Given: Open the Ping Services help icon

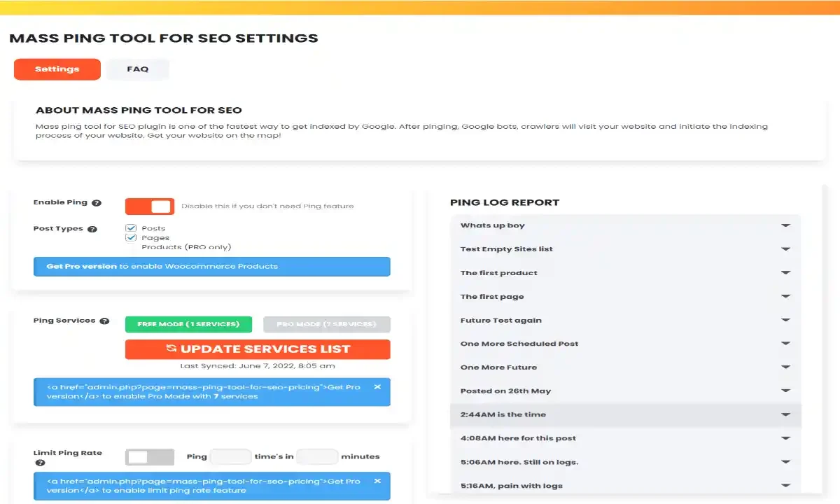Looking at the screenshot, I should (x=104, y=321).
